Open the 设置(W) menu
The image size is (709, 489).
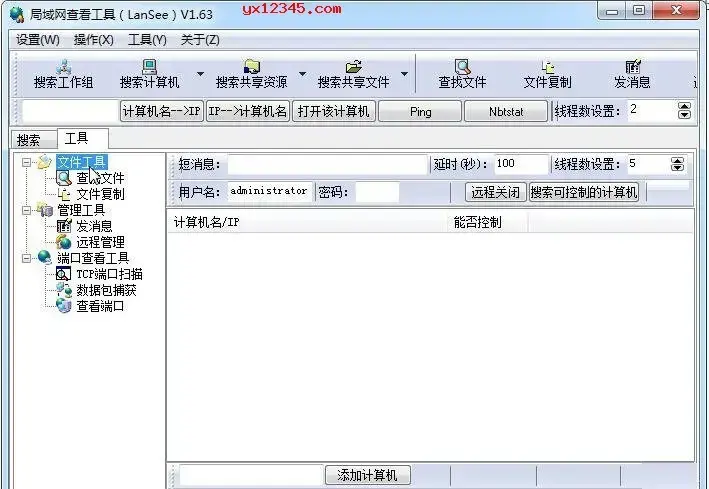point(38,40)
